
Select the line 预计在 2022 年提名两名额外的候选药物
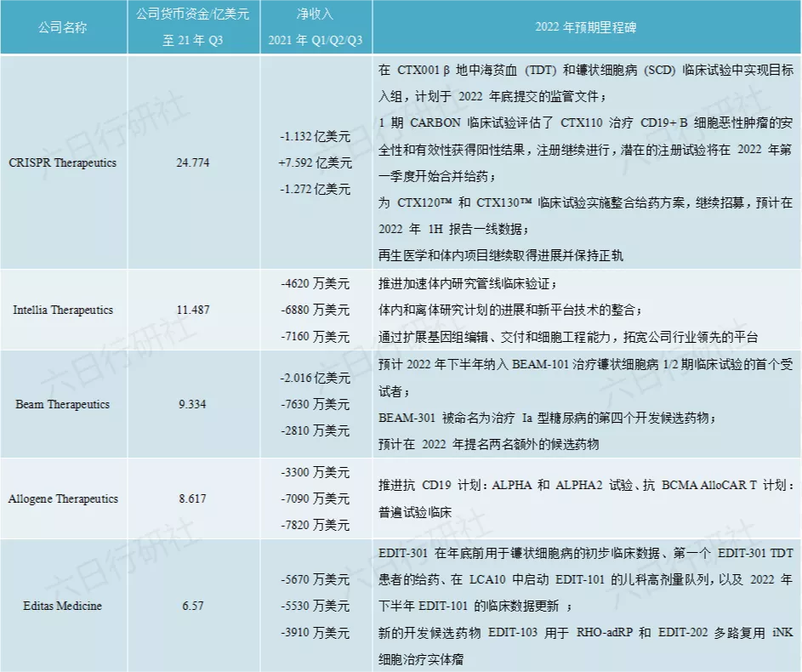(x=488, y=444)
